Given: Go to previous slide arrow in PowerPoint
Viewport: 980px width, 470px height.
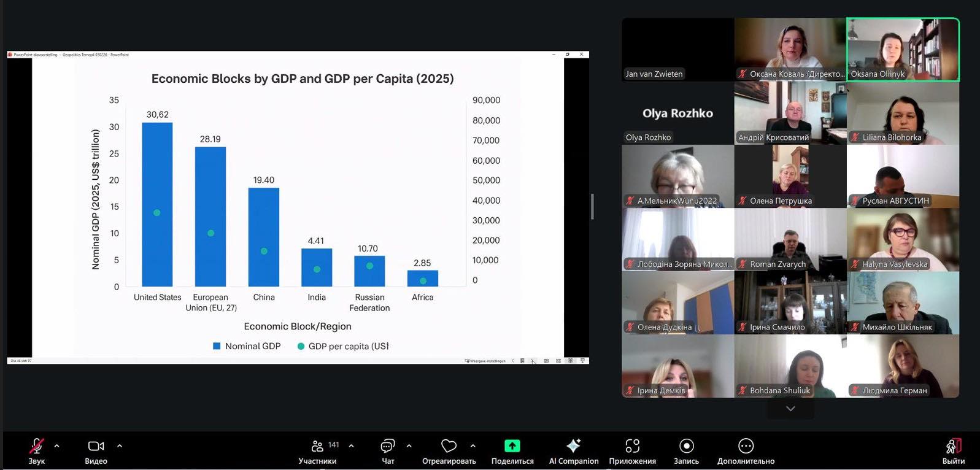Looking at the screenshot, I should point(513,361).
